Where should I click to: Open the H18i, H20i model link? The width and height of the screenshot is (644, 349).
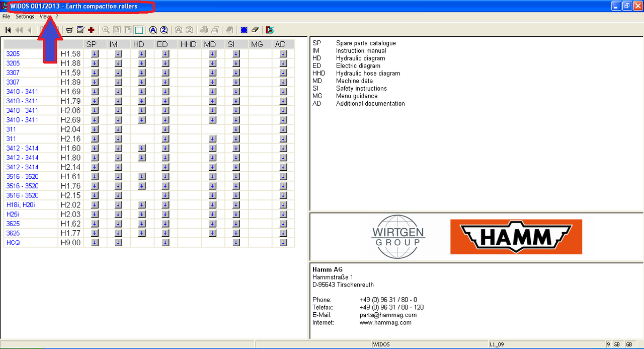coord(21,205)
